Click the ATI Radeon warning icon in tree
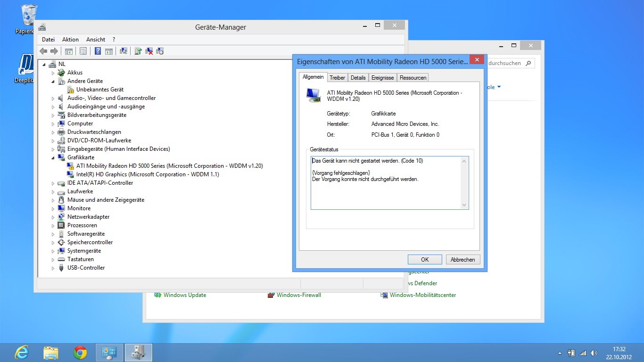The height and width of the screenshot is (362, 644). pyautogui.click(x=71, y=166)
